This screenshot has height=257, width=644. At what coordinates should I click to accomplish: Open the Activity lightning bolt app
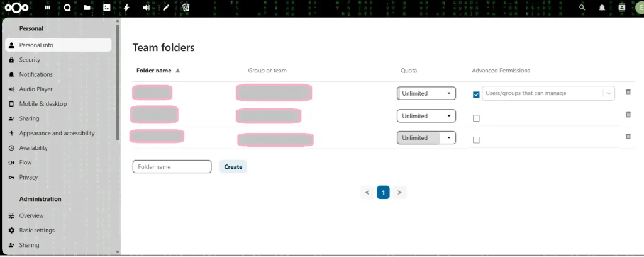pyautogui.click(x=126, y=8)
